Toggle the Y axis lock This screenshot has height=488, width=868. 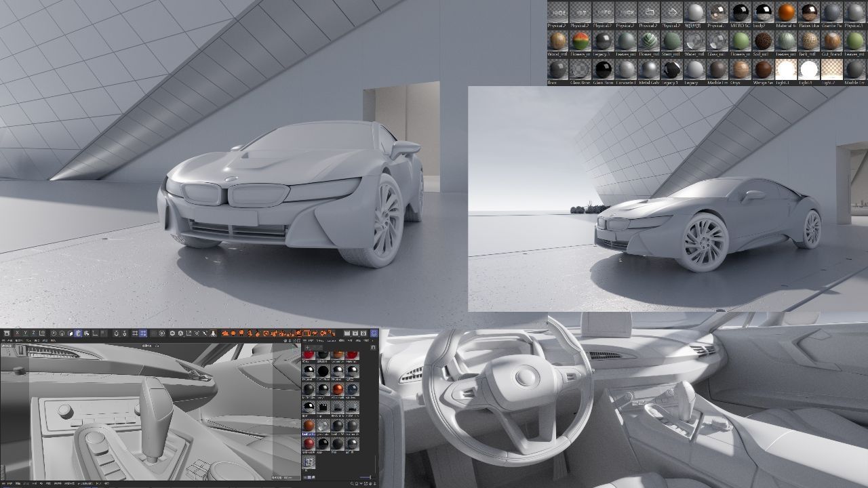[25, 333]
